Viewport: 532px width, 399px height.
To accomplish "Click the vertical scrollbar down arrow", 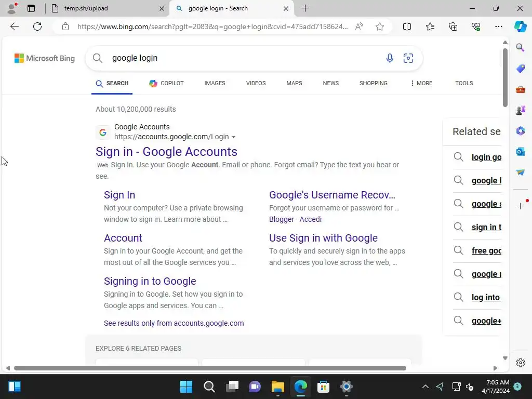I will [505, 358].
